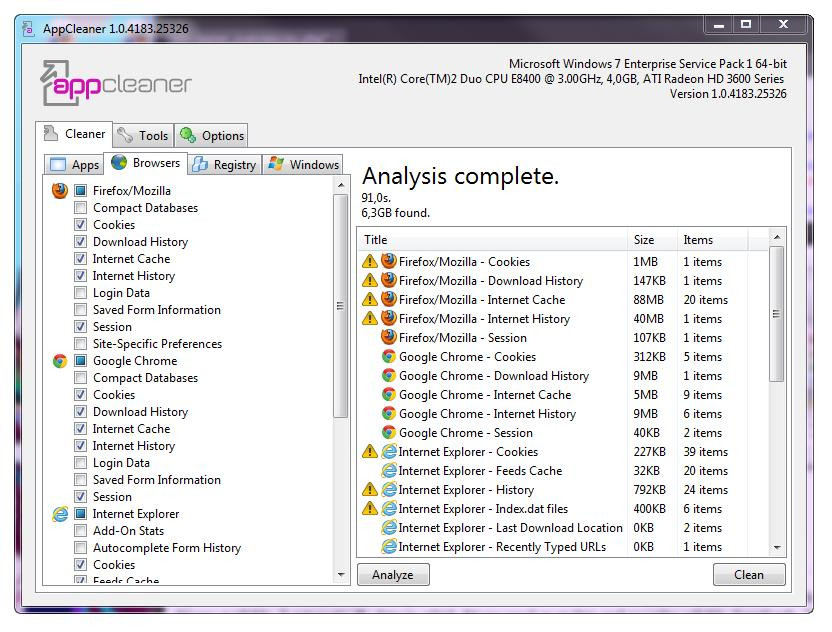Click the AppCleaner logo in the header
The width and height of the screenshot is (832, 632).
(116, 83)
